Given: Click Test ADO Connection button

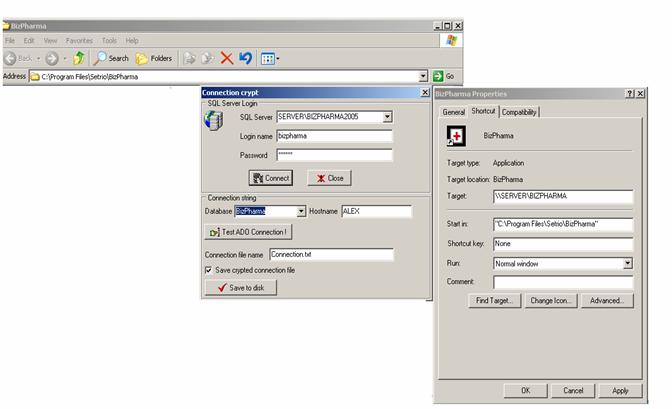Looking at the screenshot, I should coord(249,232).
